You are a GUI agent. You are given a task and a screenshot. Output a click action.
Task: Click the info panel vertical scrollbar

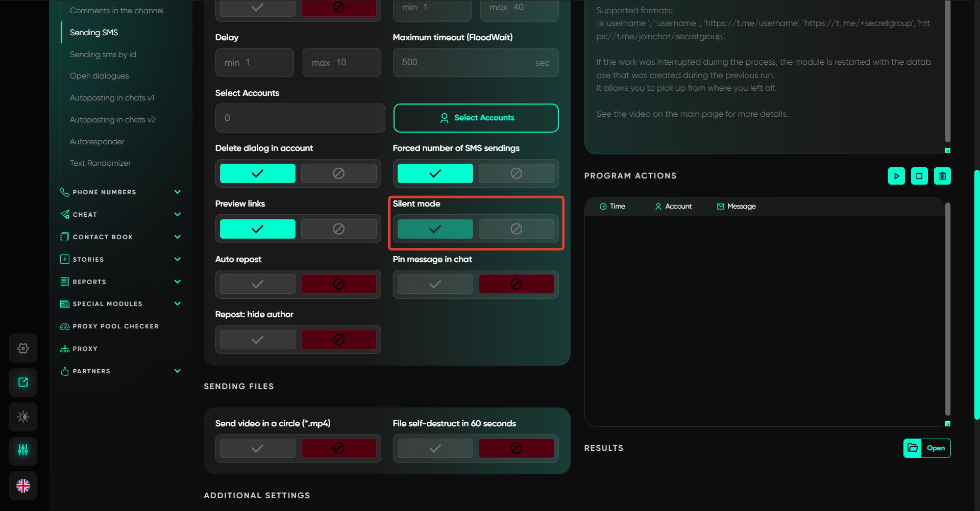click(x=947, y=71)
